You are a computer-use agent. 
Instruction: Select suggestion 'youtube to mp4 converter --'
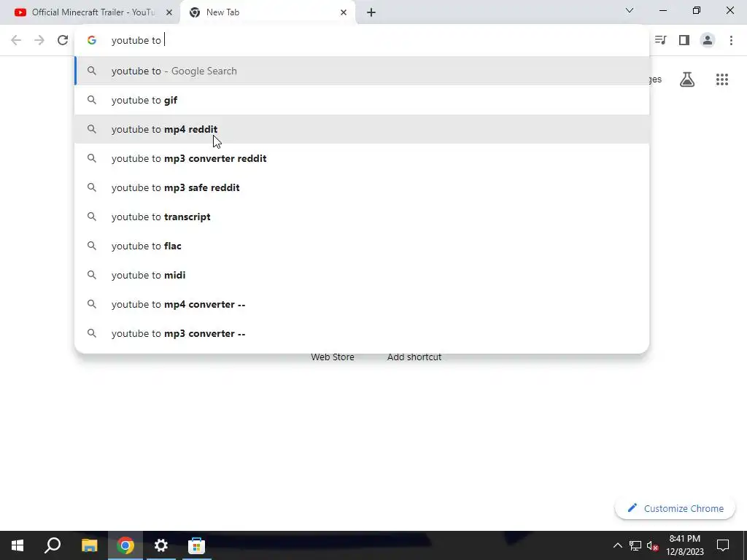pos(362,304)
